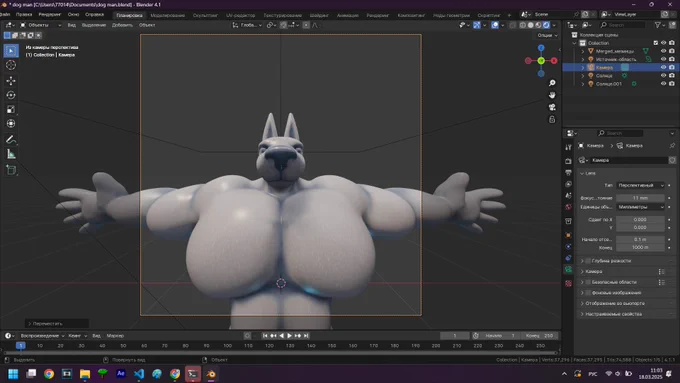Open the Окно menu
This screenshot has height=383, width=680.
point(73,15)
